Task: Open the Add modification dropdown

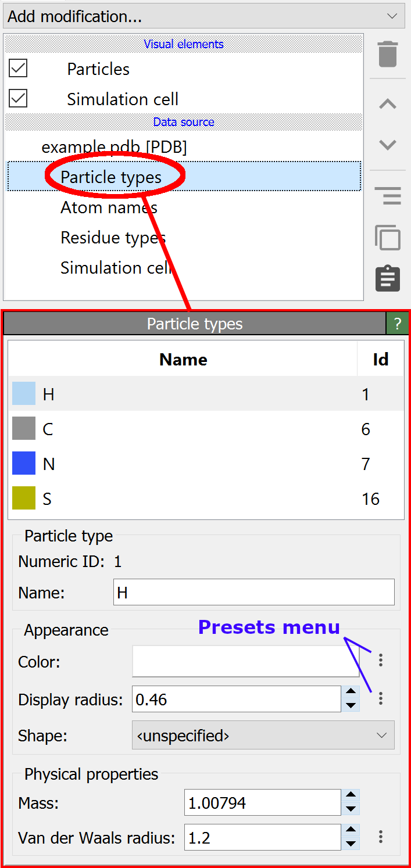Action: (x=203, y=16)
